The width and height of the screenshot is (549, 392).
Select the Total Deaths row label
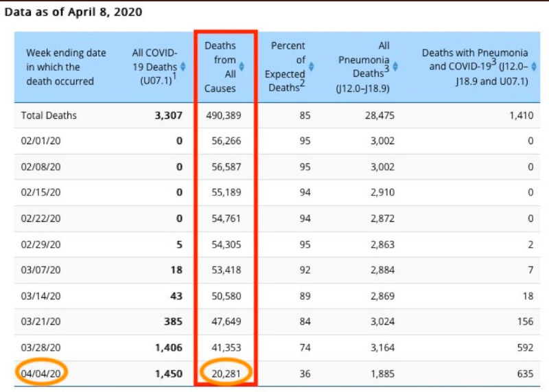pos(49,115)
